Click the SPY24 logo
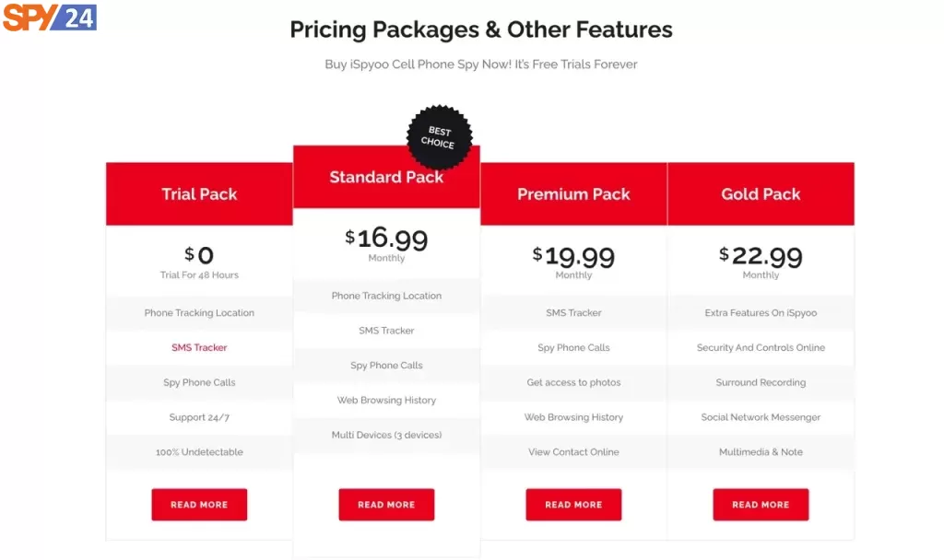The height and width of the screenshot is (560, 944). pos(50,17)
